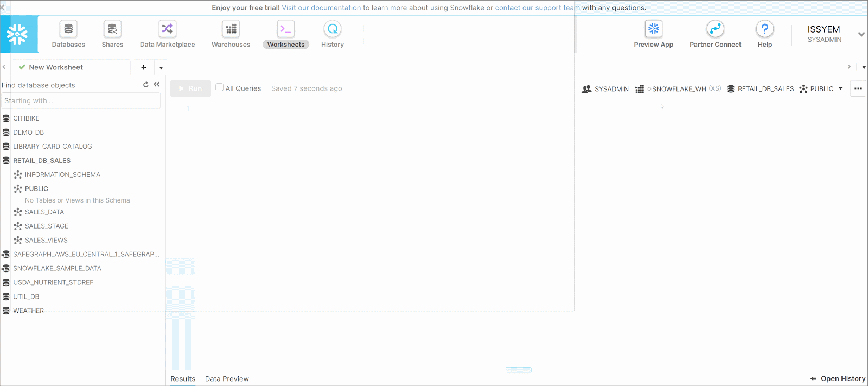Click the Snowflake logo icon

point(17,34)
